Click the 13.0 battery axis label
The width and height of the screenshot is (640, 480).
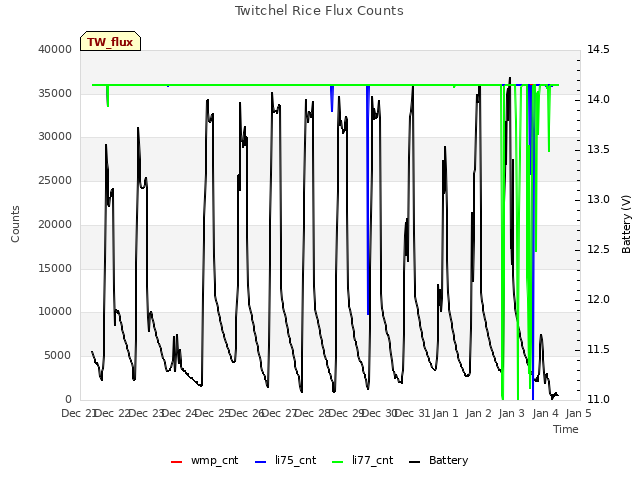pos(598,200)
